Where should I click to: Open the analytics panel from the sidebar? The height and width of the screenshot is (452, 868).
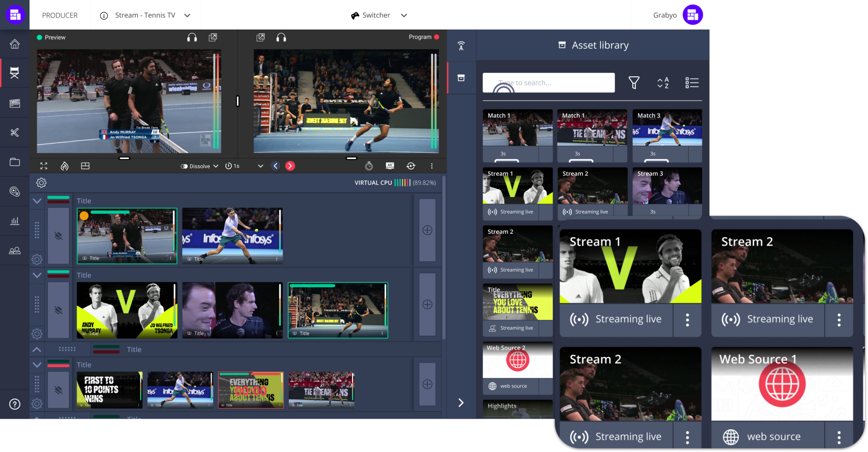14,221
